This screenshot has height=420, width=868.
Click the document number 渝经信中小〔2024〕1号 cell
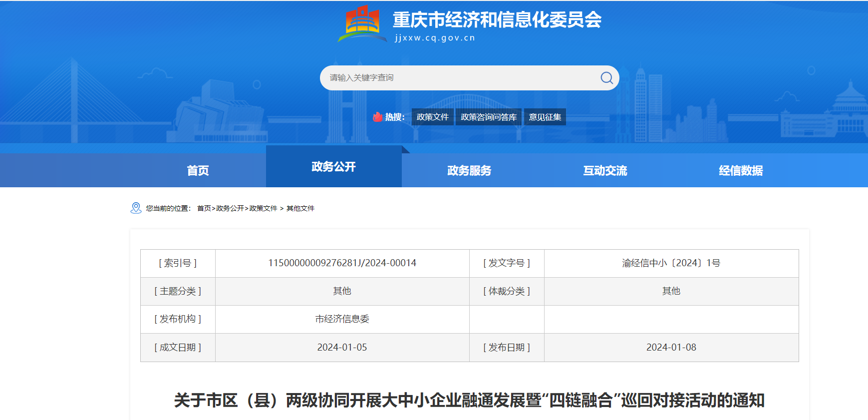[671, 263]
